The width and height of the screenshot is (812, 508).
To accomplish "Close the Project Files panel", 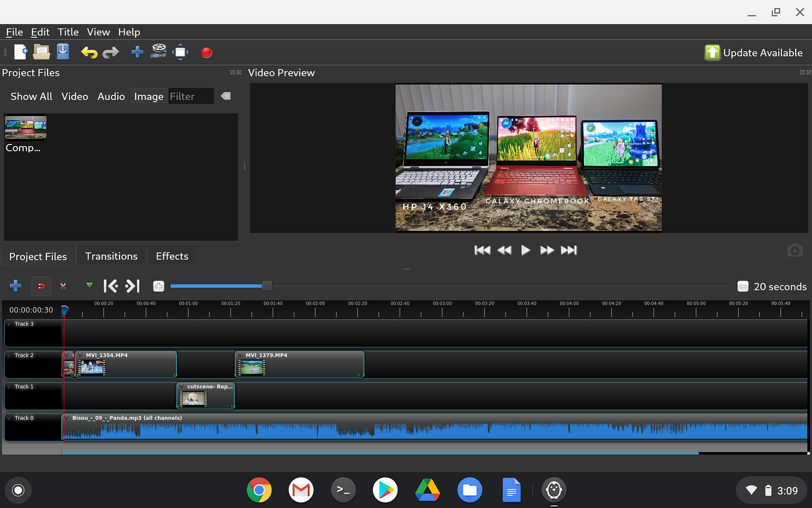I will click(x=238, y=73).
